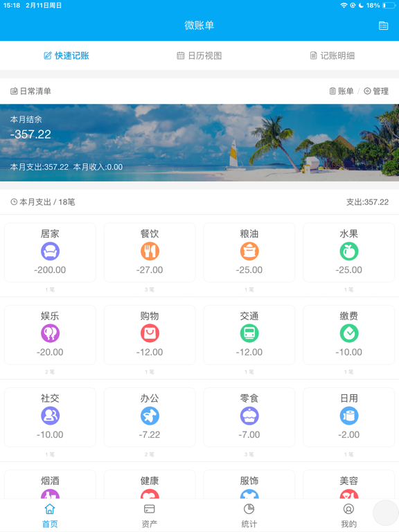Viewport: 399px width, 532px height.
Task: Open 管理 settings link
Action: pyautogui.click(x=376, y=91)
